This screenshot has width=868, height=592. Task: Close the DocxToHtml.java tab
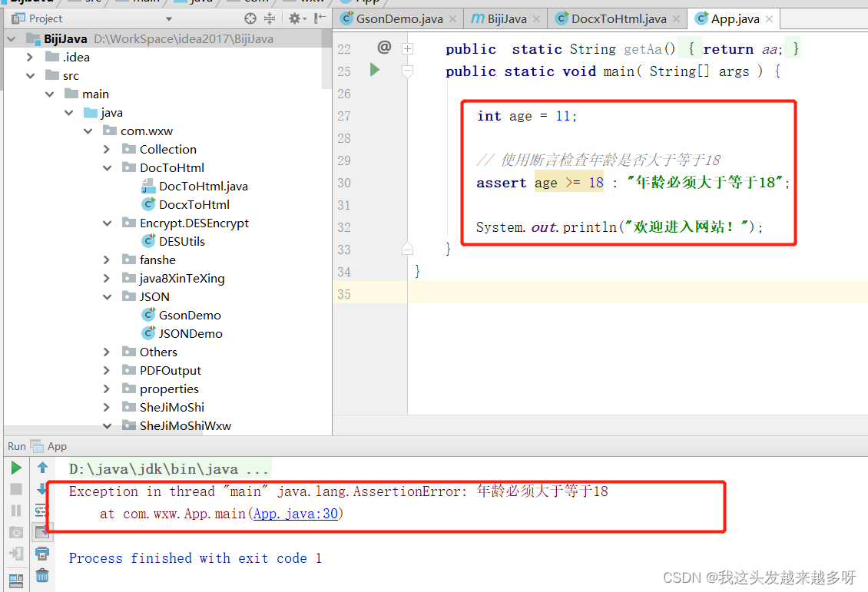[x=677, y=19]
